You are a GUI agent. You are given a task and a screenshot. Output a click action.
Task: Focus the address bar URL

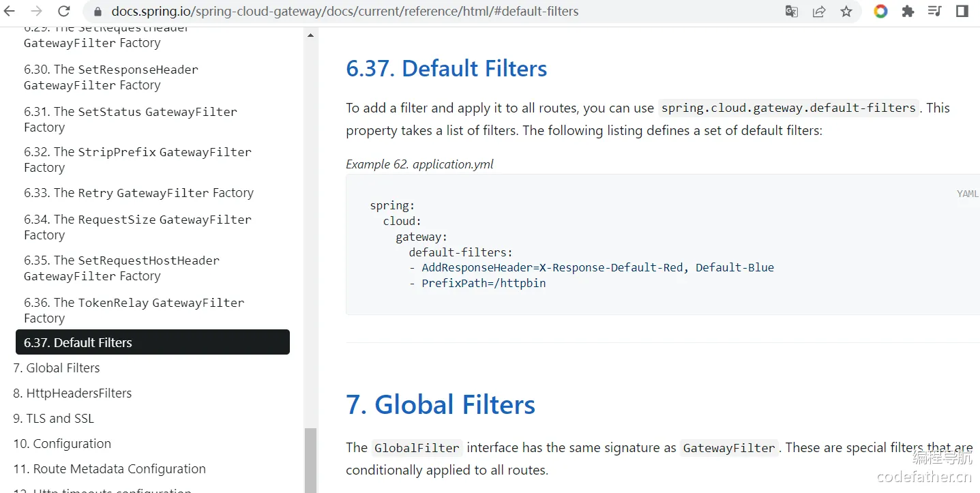[345, 12]
